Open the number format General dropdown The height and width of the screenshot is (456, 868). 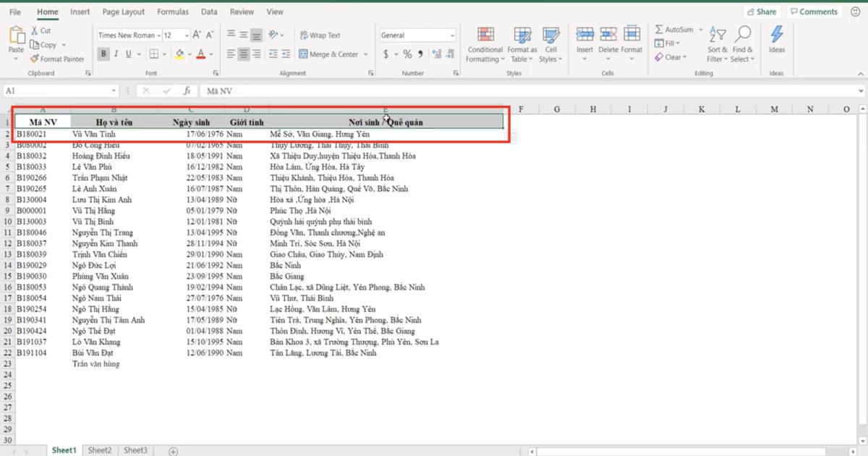click(x=452, y=35)
